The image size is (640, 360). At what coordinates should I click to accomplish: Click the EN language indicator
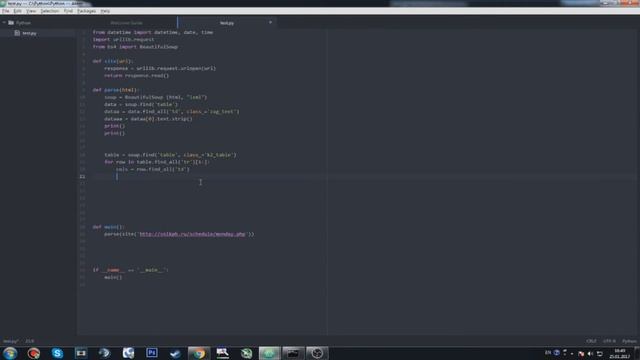[548, 353]
